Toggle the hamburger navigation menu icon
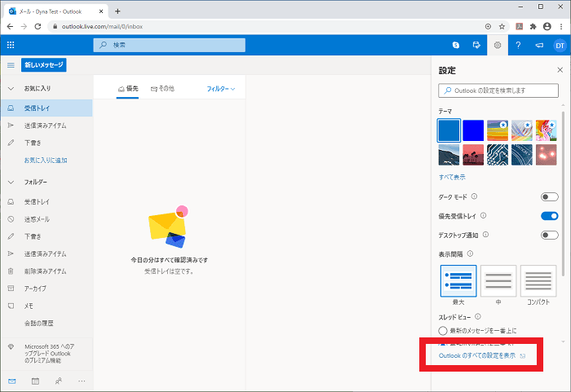571x392 pixels. click(11, 65)
